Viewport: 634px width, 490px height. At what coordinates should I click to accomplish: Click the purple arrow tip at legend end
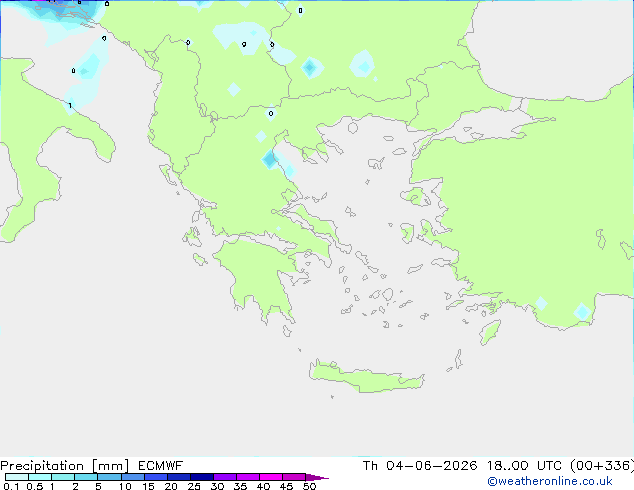317,477
